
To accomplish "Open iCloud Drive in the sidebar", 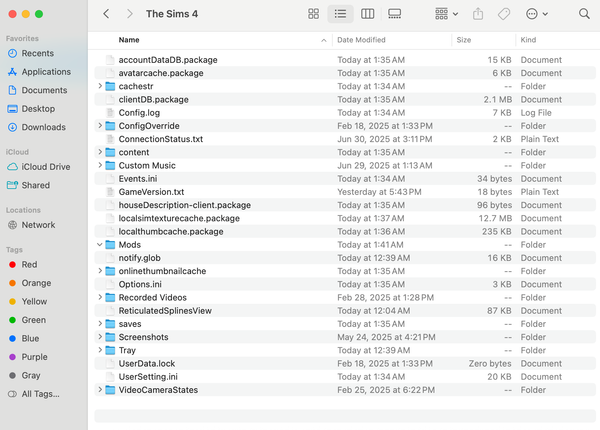I will (46, 167).
